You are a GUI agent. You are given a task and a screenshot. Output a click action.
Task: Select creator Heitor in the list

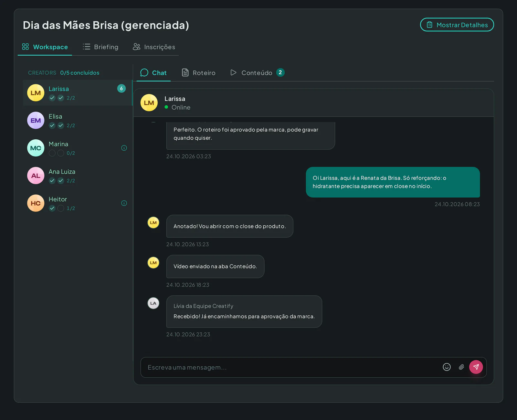[x=78, y=203]
